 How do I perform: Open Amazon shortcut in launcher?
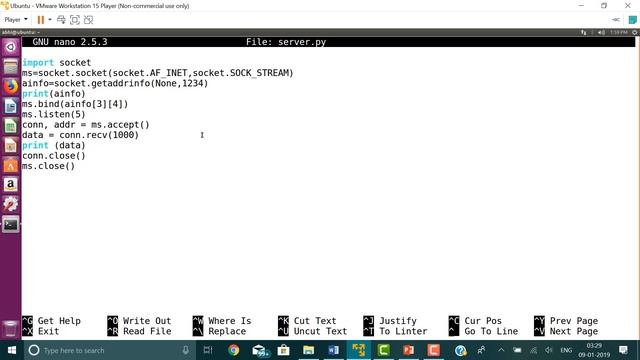coord(11,185)
